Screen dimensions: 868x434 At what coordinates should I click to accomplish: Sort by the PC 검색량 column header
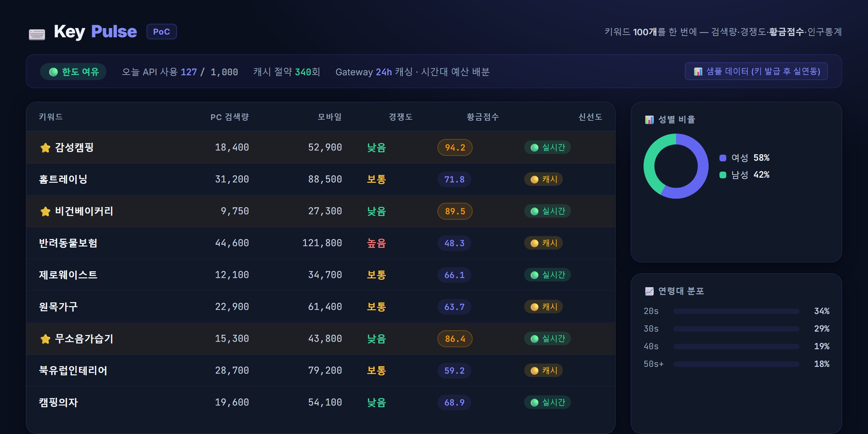click(230, 117)
